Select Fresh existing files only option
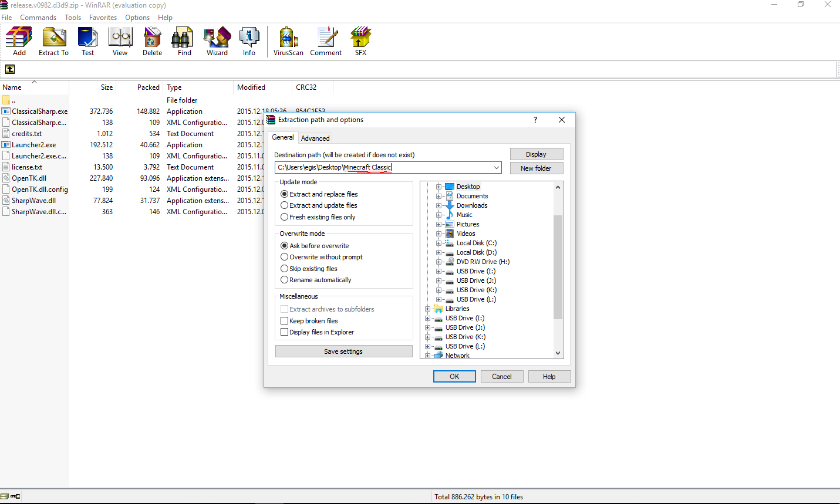 [318, 217]
